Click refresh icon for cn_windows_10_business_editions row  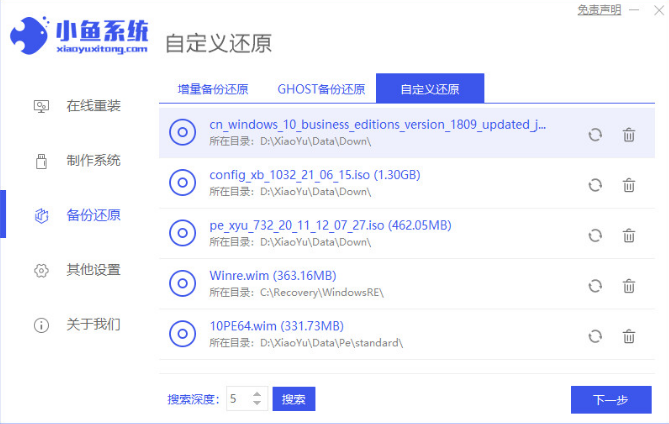[595, 135]
